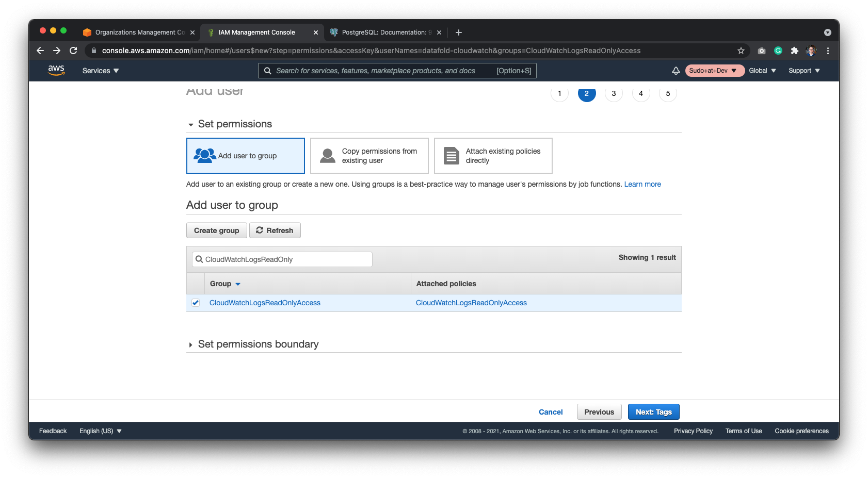Open the Privacy Policy link
This screenshot has height=478, width=868.
[x=693, y=431]
